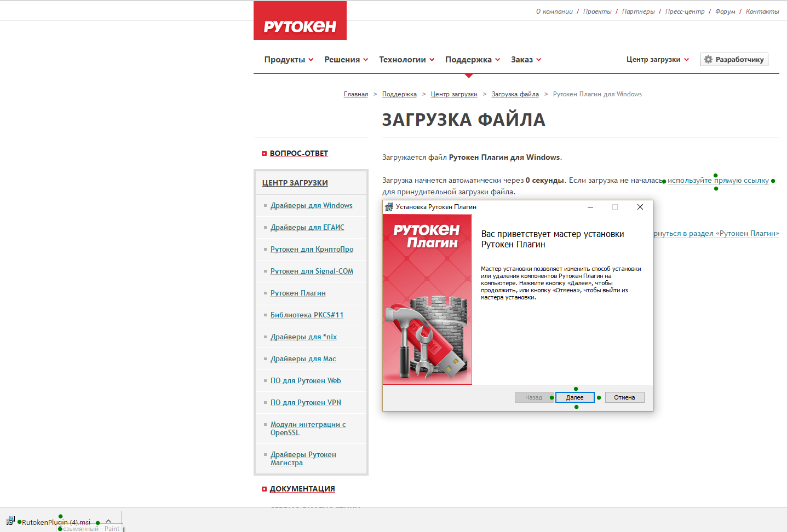Open the Форум link

pos(725,11)
